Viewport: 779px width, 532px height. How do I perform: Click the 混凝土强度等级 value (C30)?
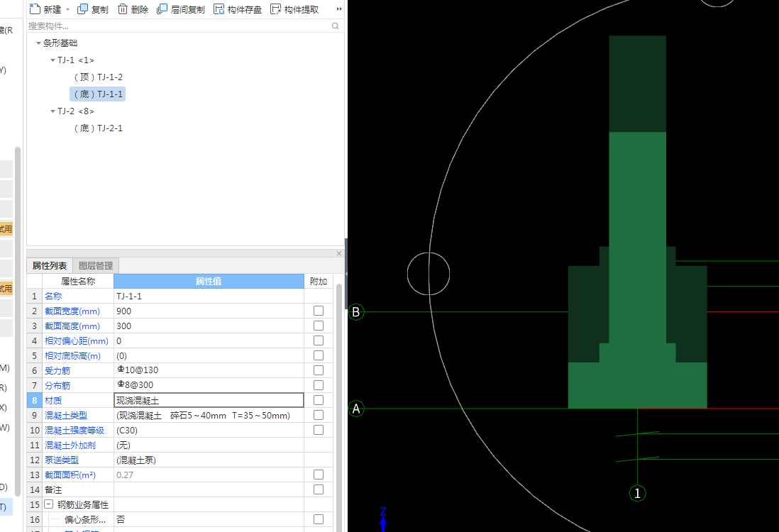[209, 430]
